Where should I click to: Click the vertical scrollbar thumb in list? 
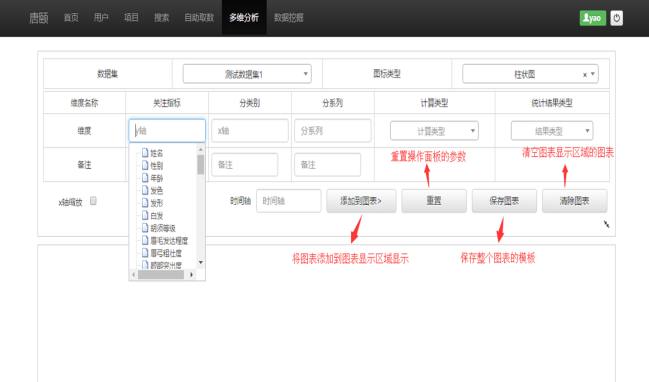[201, 164]
